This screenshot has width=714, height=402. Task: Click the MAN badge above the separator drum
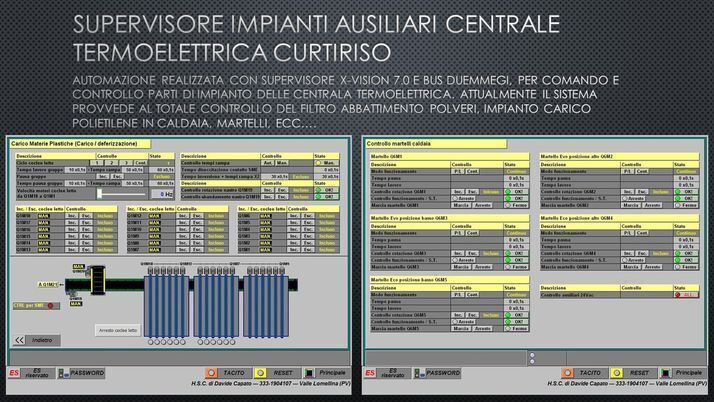tap(78, 267)
